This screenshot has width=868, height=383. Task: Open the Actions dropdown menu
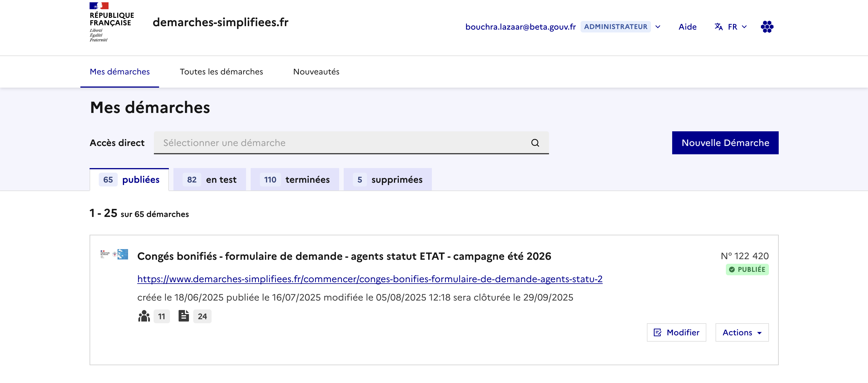click(742, 332)
